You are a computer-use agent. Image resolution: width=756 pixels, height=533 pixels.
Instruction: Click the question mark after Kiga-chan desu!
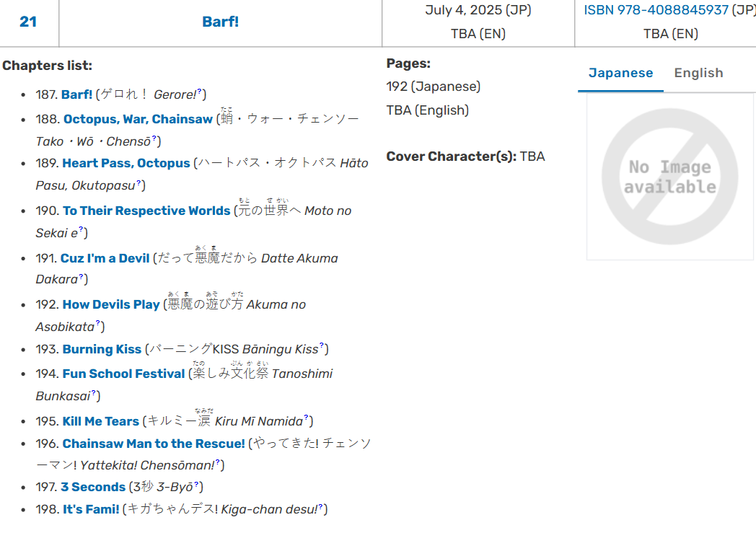(x=320, y=506)
